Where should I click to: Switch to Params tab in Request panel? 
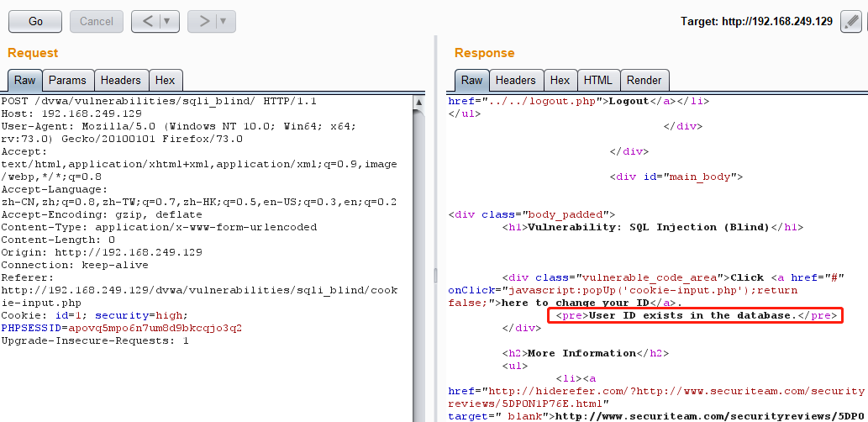pyautogui.click(x=67, y=81)
